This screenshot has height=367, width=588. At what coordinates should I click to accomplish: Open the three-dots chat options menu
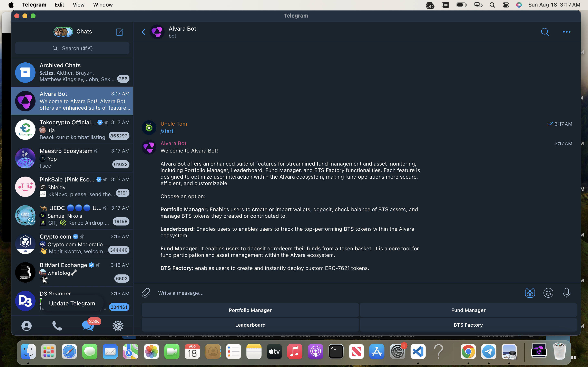point(566,32)
